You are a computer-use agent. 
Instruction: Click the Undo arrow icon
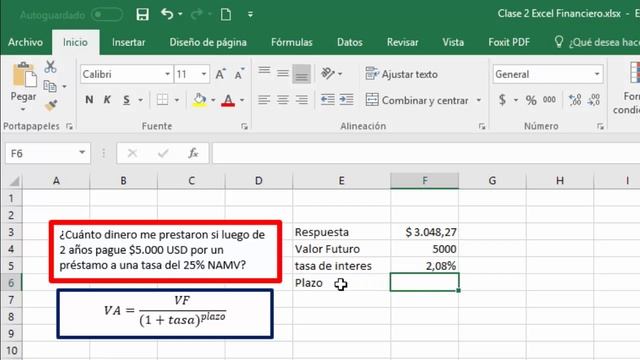tap(167, 14)
